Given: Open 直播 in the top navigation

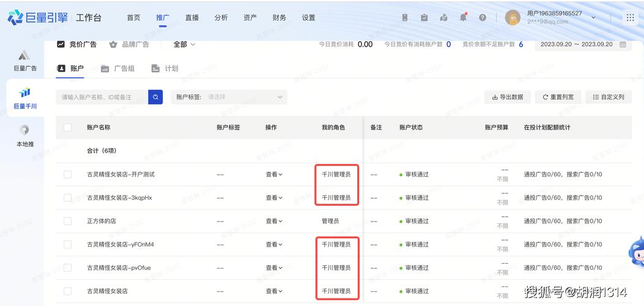Looking at the screenshot, I should (x=192, y=18).
